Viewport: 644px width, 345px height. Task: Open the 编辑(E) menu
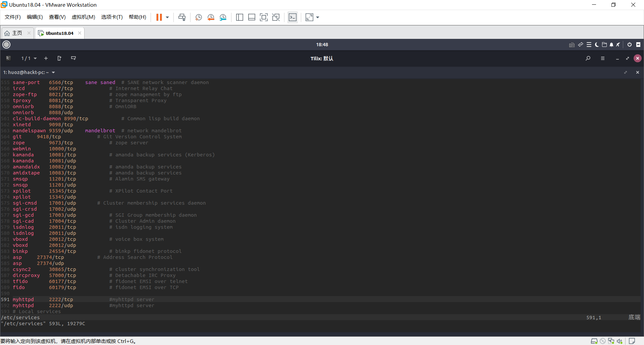[35, 17]
